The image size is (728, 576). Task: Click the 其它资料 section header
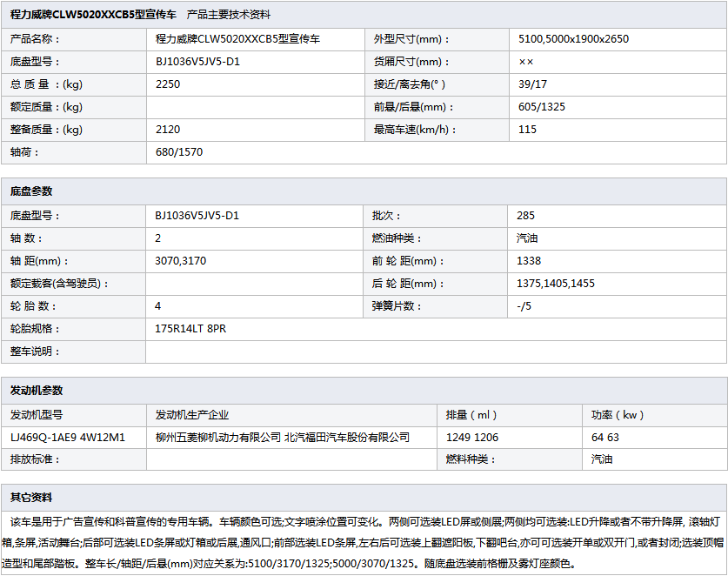(x=31, y=498)
